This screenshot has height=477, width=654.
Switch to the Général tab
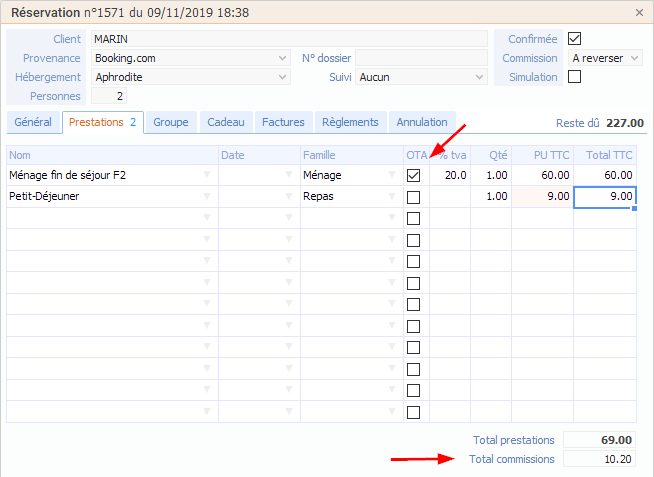[33, 123]
